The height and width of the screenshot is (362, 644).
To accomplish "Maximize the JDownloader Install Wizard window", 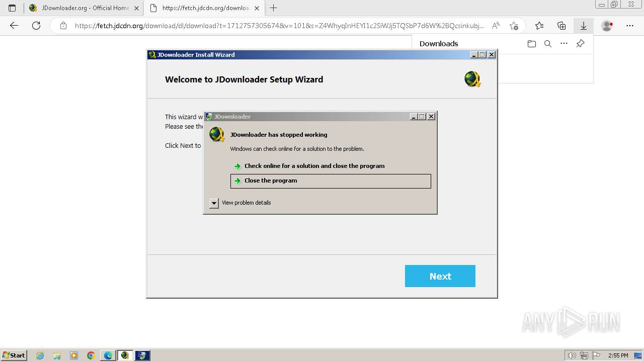I will point(482,55).
